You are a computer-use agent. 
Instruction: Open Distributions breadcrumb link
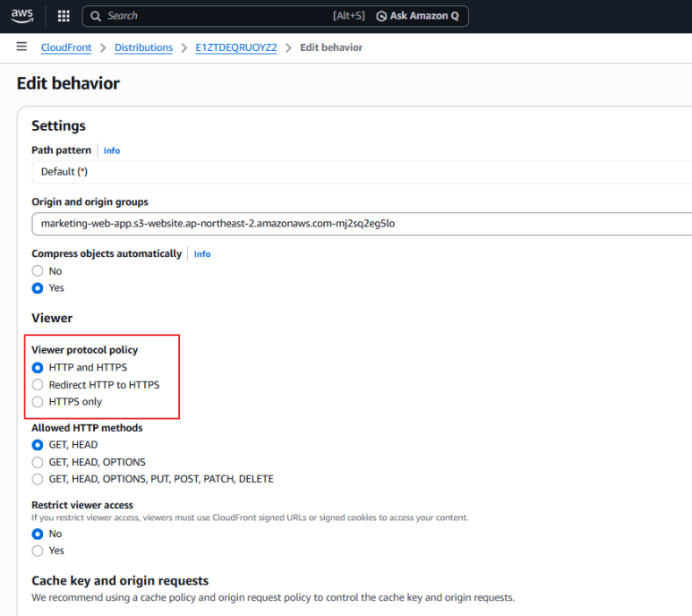click(x=143, y=47)
